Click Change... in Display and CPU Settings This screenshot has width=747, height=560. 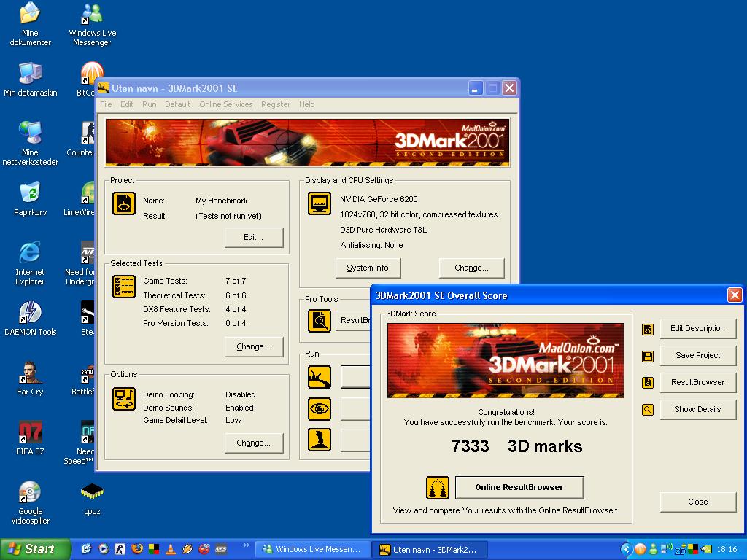click(471, 268)
